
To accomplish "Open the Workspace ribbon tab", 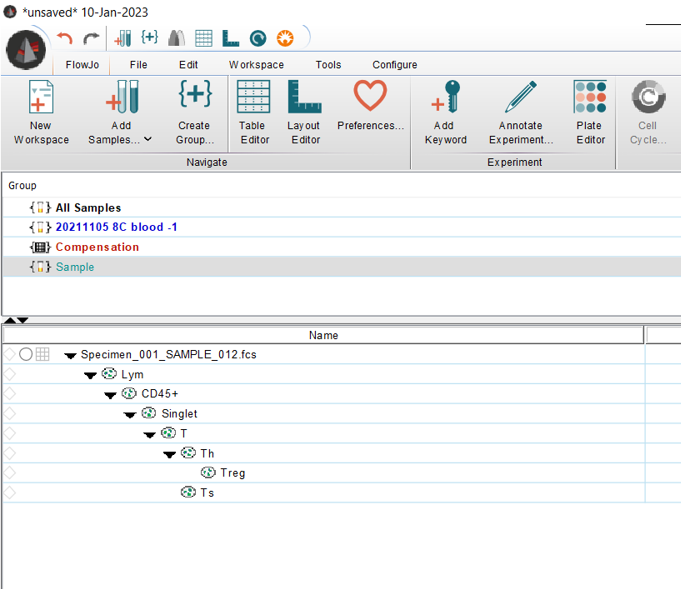I will coord(256,64).
